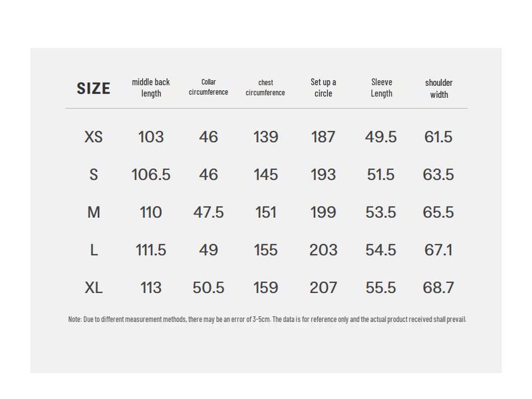Click the 'Set up a circle' header
The height and width of the screenshot is (399, 532).
point(323,88)
